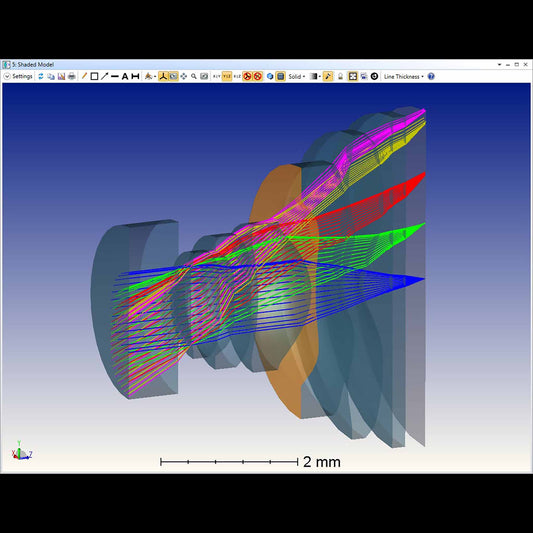Select the orange pencil annotation tool
Screen dimensions: 533x533
click(x=84, y=76)
